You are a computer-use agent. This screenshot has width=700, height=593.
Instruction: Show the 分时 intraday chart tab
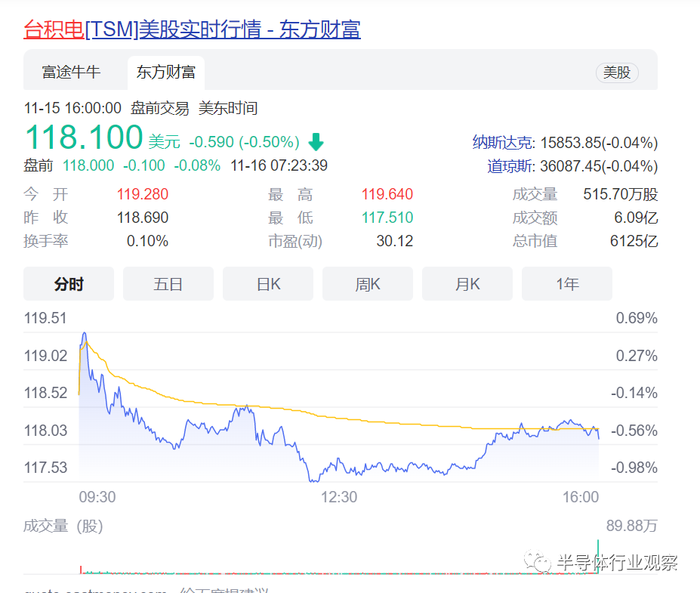pyautogui.click(x=69, y=284)
